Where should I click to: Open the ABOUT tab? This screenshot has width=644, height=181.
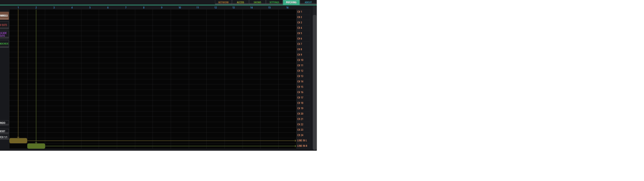tap(308, 2)
